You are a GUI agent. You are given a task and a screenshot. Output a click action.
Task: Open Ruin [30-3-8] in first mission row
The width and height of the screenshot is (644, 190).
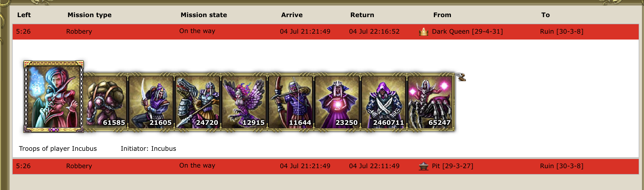562,32
